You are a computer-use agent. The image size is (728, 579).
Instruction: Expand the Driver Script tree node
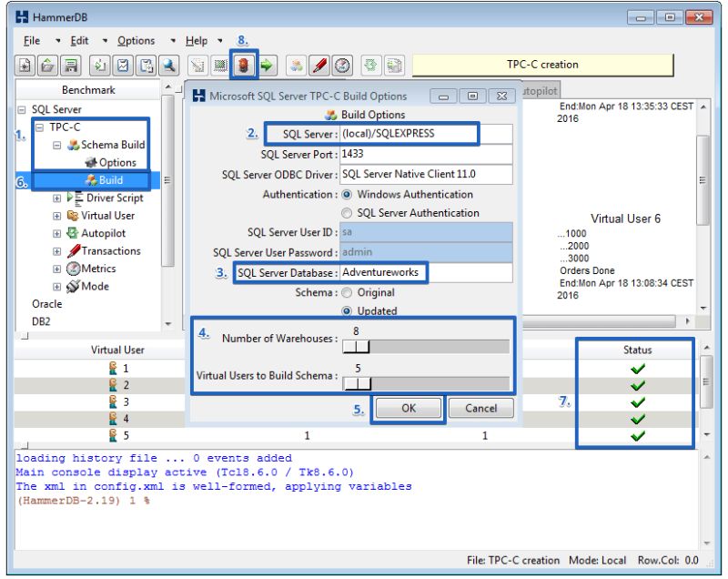(x=56, y=198)
